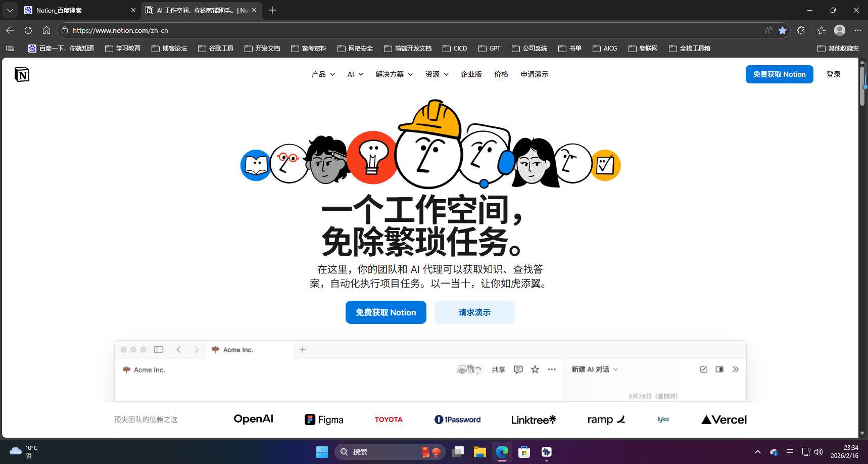
Task: Open 价格 navigation link
Action: [501, 74]
